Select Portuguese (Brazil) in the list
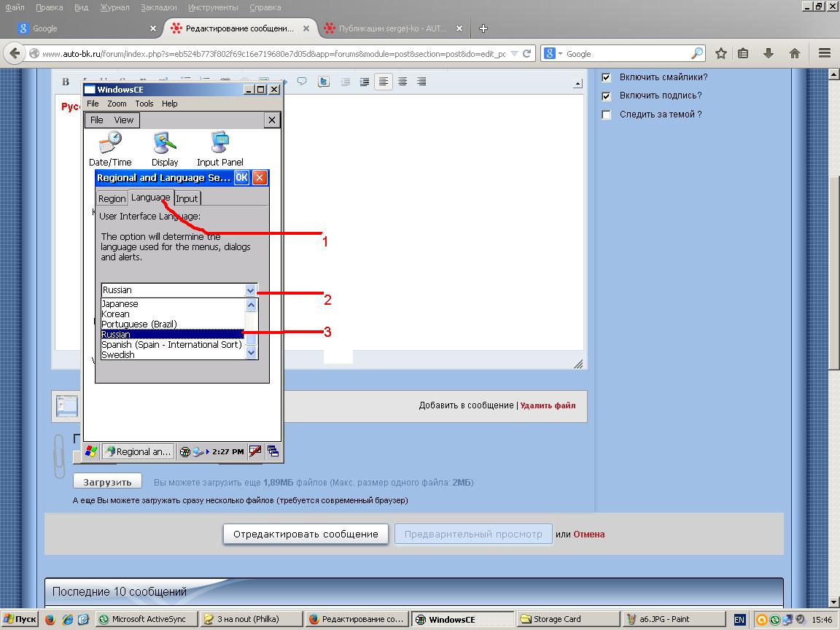Viewport: 840px width, 630px height. click(173, 324)
